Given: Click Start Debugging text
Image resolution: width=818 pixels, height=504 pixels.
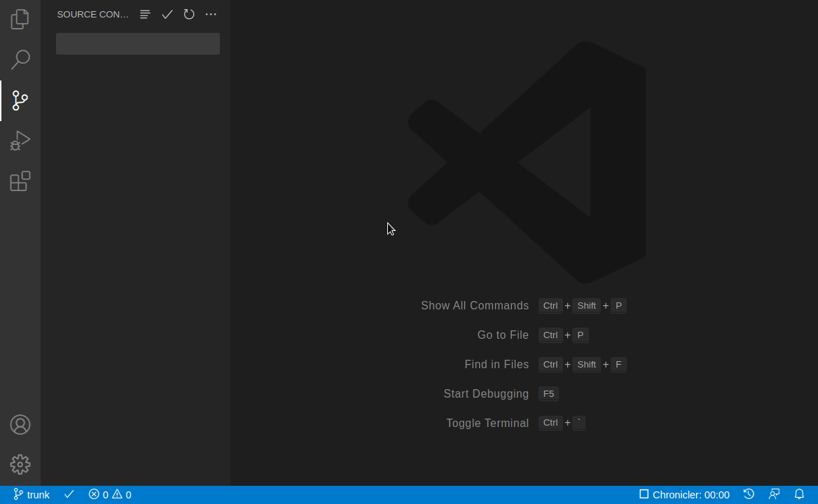Looking at the screenshot, I should click(486, 394).
